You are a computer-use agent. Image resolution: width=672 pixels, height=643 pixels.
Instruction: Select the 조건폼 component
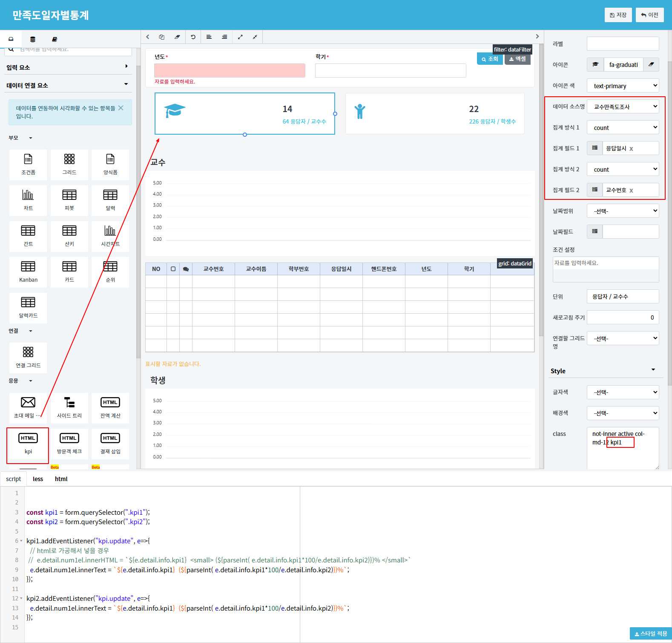(28, 164)
